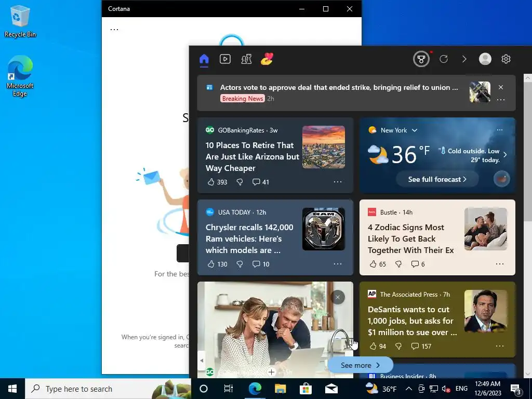This screenshot has height=399, width=532.
Task: Open more options on GOBankingRates card
Action: (338, 182)
